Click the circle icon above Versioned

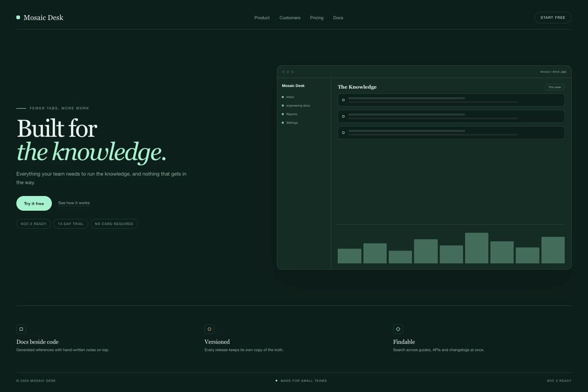tap(209, 329)
